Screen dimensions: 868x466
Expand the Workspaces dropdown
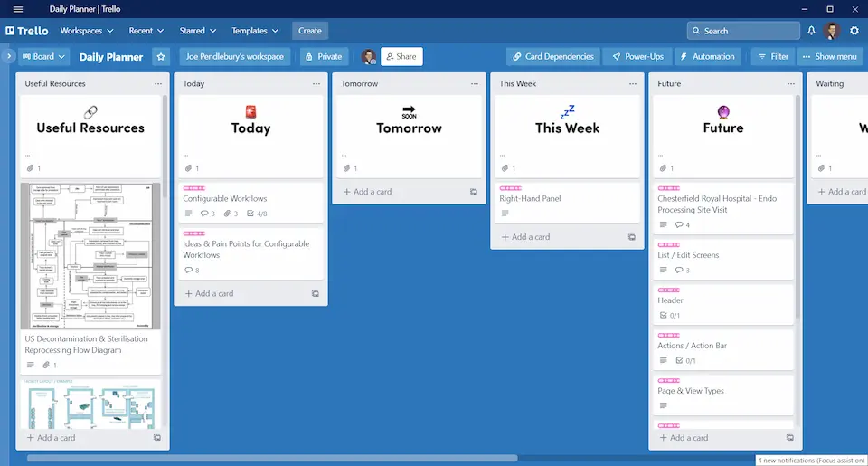coord(87,31)
